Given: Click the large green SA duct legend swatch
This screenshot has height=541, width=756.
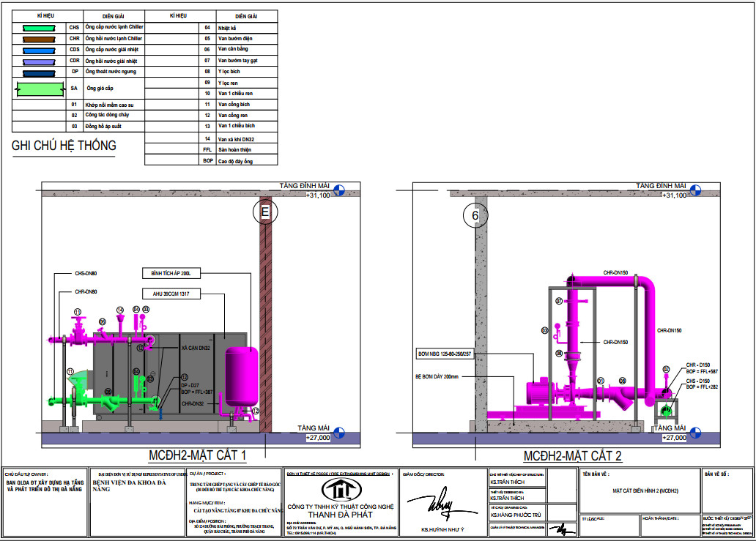Looking at the screenshot, I should pos(39,89).
